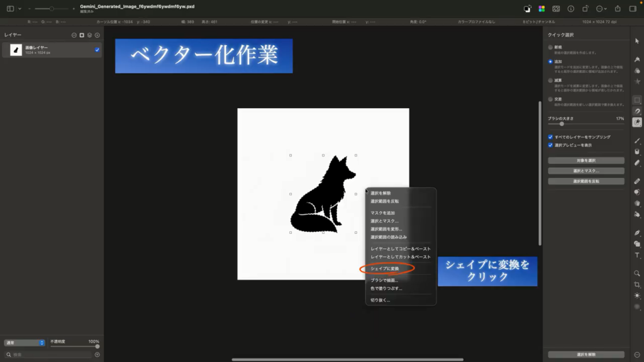644x362 pixels.
Task: Choose シェイプに変換 from the context menu
Action: tap(384, 269)
